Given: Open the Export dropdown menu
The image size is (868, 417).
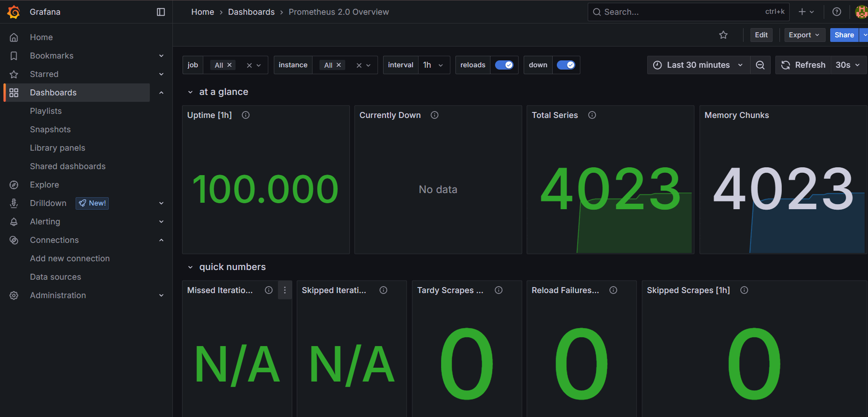Looking at the screenshot, I should 805,35.
